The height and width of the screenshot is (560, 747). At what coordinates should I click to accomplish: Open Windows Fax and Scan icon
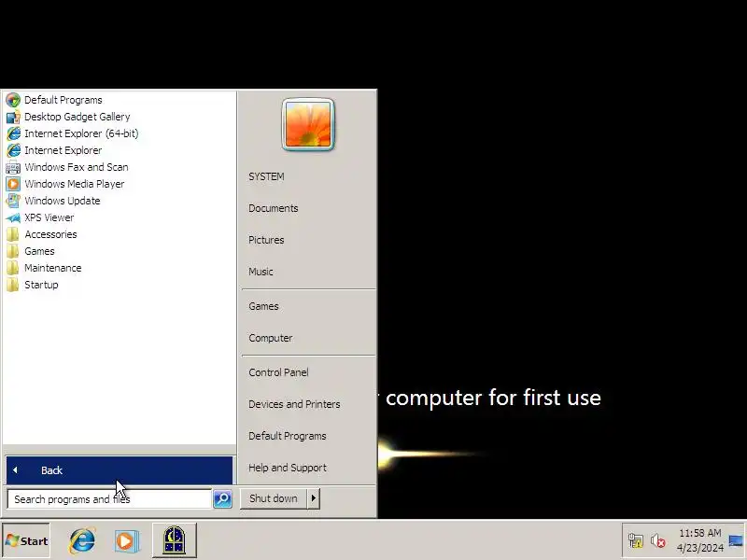point(13,167)
